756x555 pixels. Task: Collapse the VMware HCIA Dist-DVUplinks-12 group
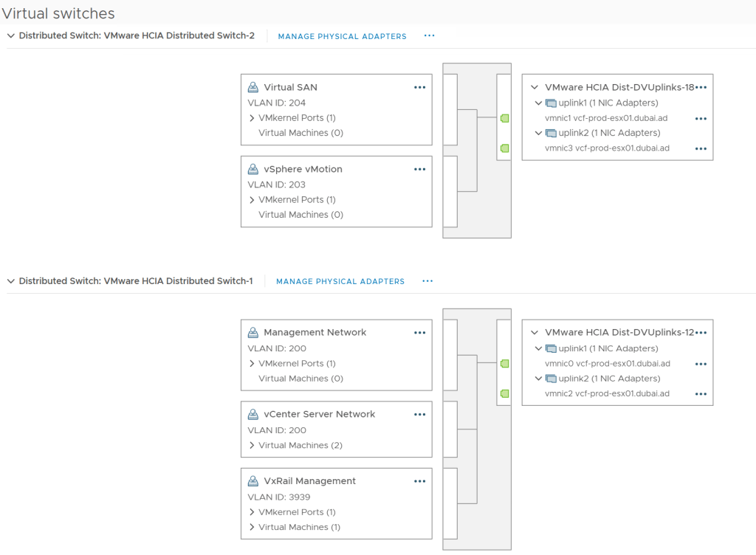click(534, 333)
